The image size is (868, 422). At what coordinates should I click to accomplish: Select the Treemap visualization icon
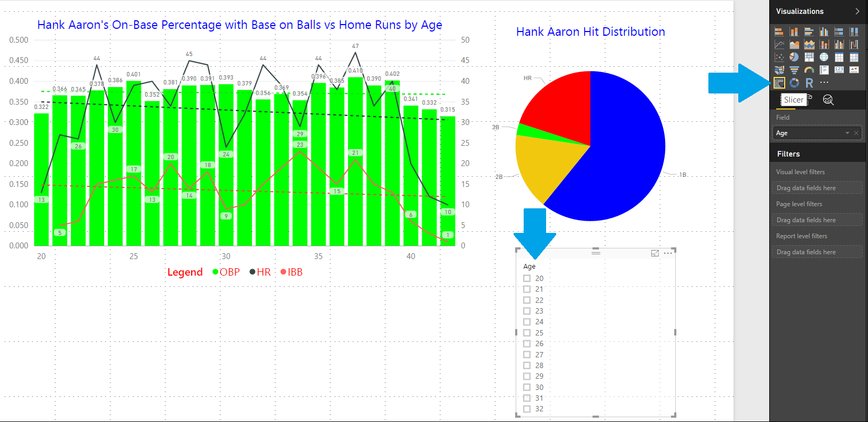point(809,57)
